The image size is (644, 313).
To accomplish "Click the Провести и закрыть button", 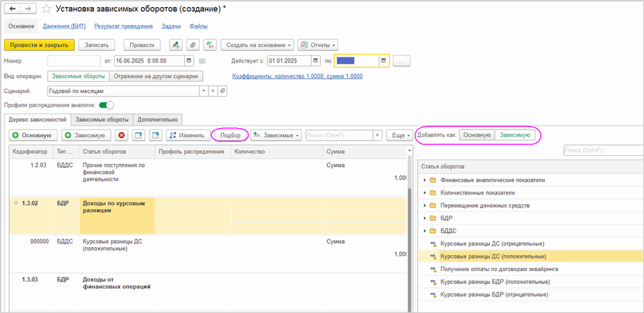I will pyautogui.click(x=39, y=45).
